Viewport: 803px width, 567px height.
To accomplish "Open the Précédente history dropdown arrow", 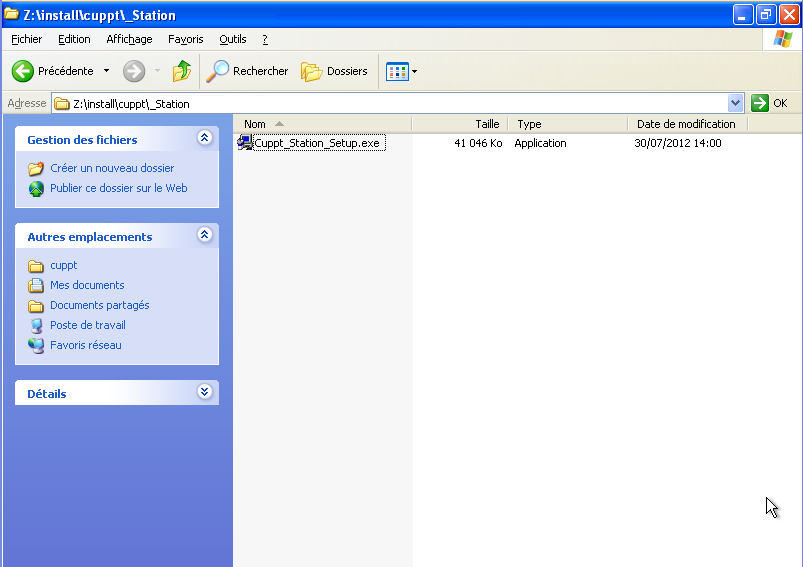I will (x=107, y=71).
